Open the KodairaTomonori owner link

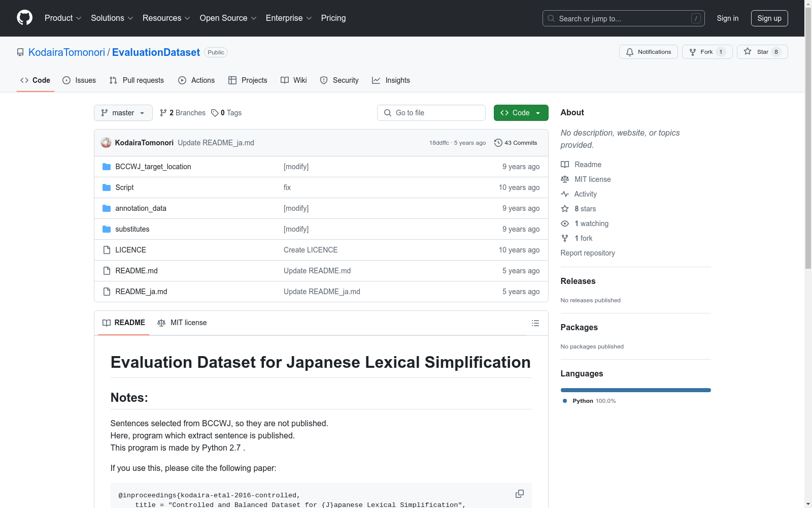tap(66, 52)
